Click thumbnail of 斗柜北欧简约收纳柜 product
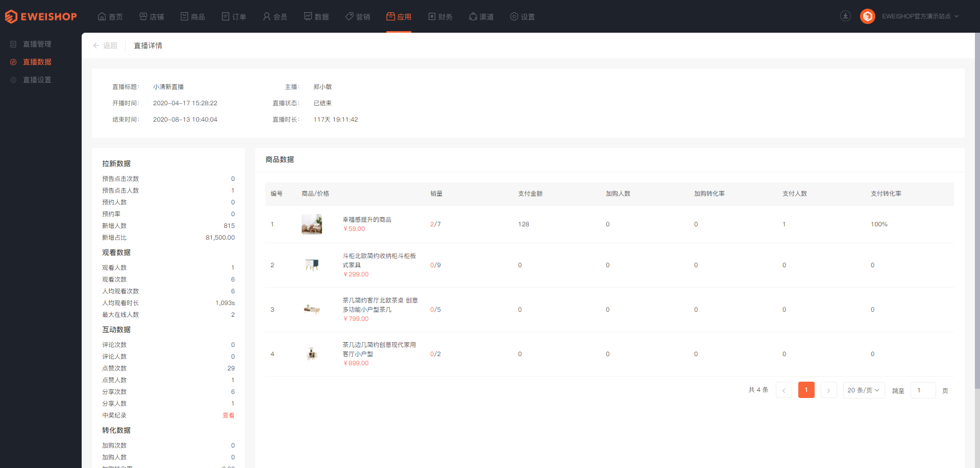 pyautogui.click(x=312, y=265)
